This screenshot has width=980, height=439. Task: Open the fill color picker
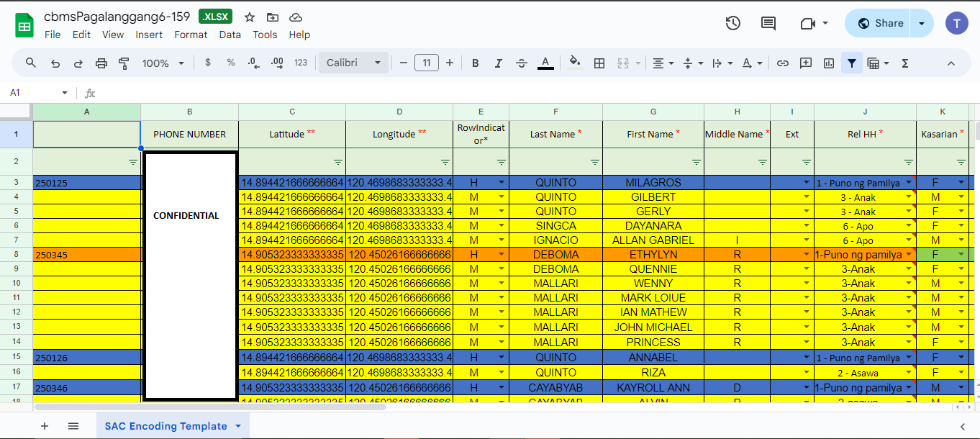(x=574, y=63)
